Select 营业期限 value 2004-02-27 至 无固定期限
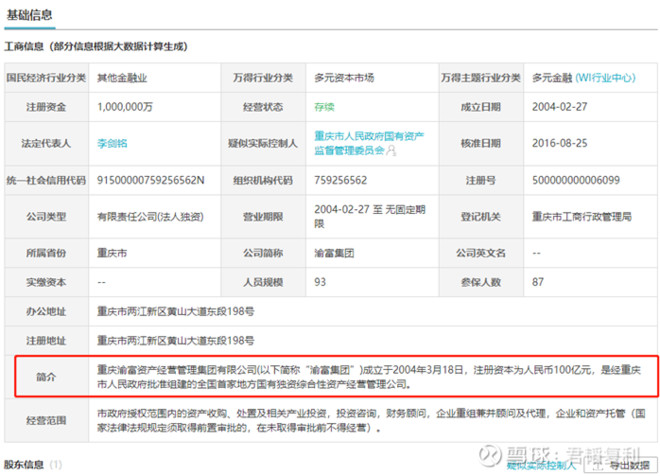Viewport: 660px width, 476px height. 370,216
